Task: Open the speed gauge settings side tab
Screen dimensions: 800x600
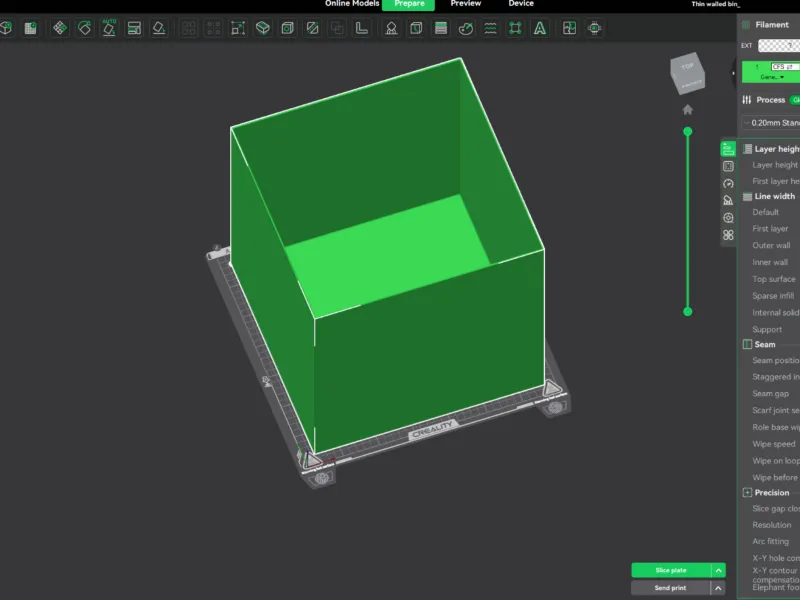Action: 728,184
